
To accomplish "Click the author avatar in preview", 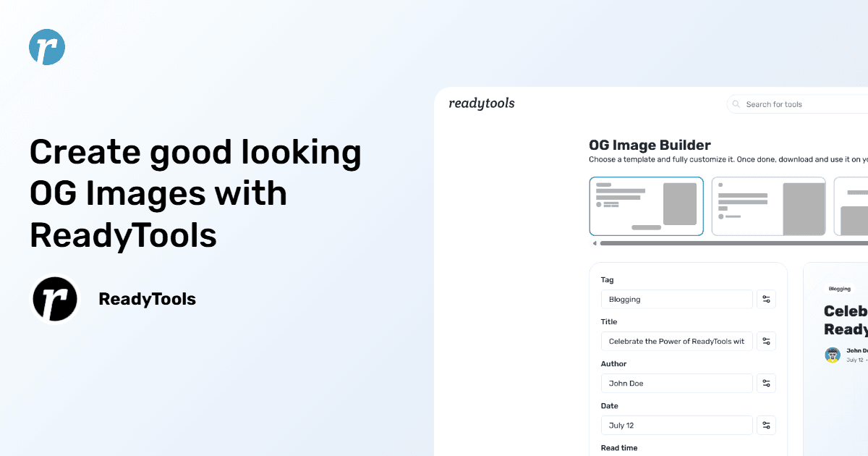I will tap(833, 355).
